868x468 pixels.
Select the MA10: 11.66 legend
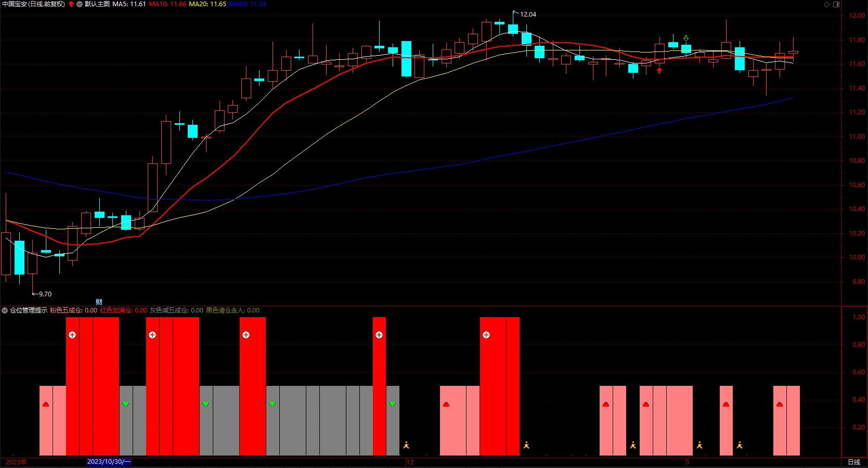(167, 4)
